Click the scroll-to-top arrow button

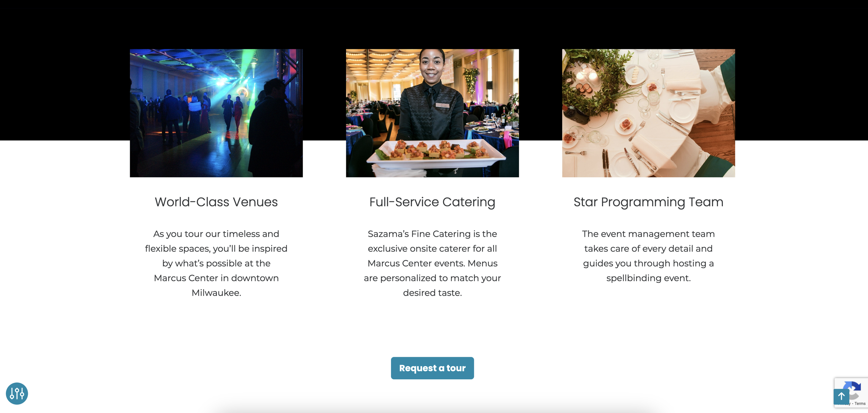841,396
